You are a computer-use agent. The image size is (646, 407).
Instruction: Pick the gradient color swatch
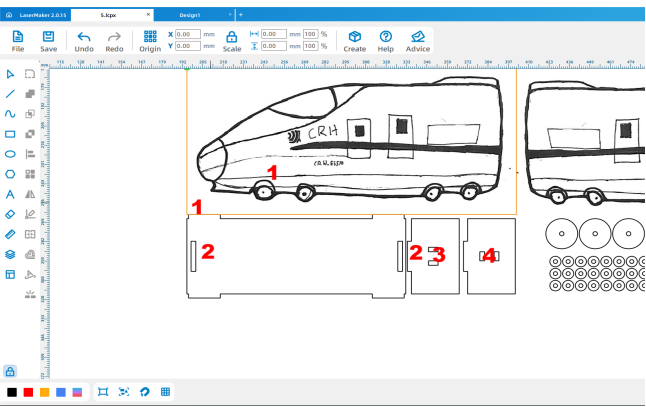pos(77,392)
